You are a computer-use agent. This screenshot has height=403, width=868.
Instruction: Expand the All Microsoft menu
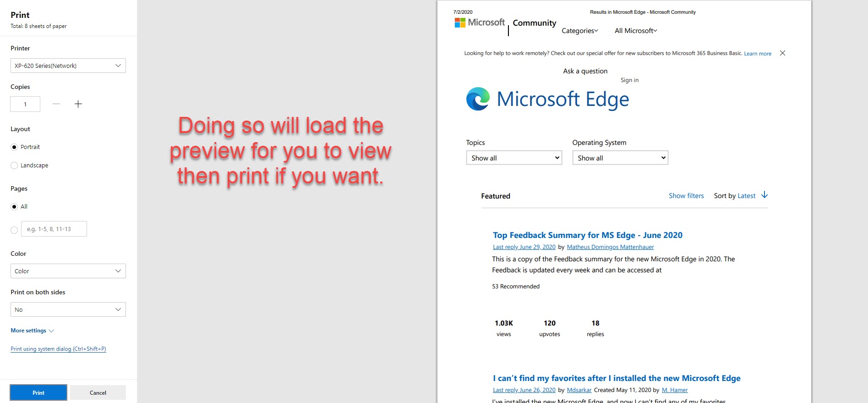pyautogui.click(x=636, y=31)
